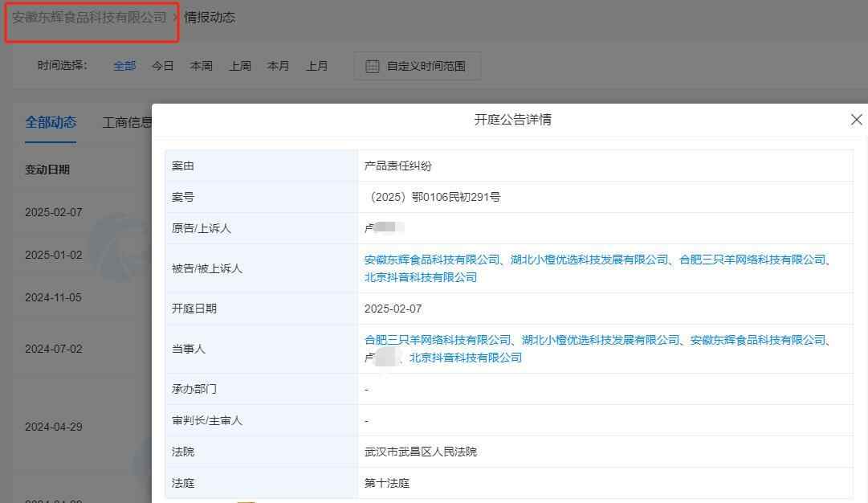Switch time filter to 上月
Image resolution: width=868 pixels, height=503 pixels.
pos(316,66)
